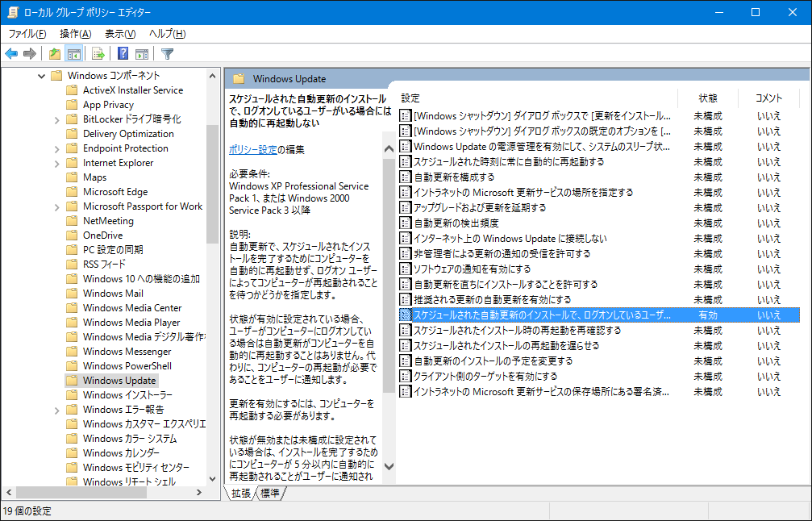Click the folder icon beside Maps
Screen dimensions: 812x521
point(72,177)
